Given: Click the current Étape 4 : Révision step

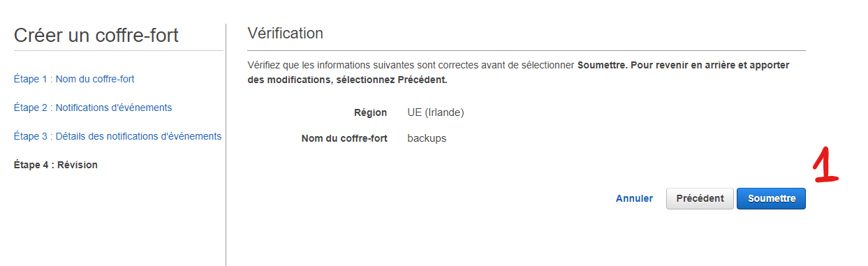Looking at the screenshot, I should tap(56, 165).
